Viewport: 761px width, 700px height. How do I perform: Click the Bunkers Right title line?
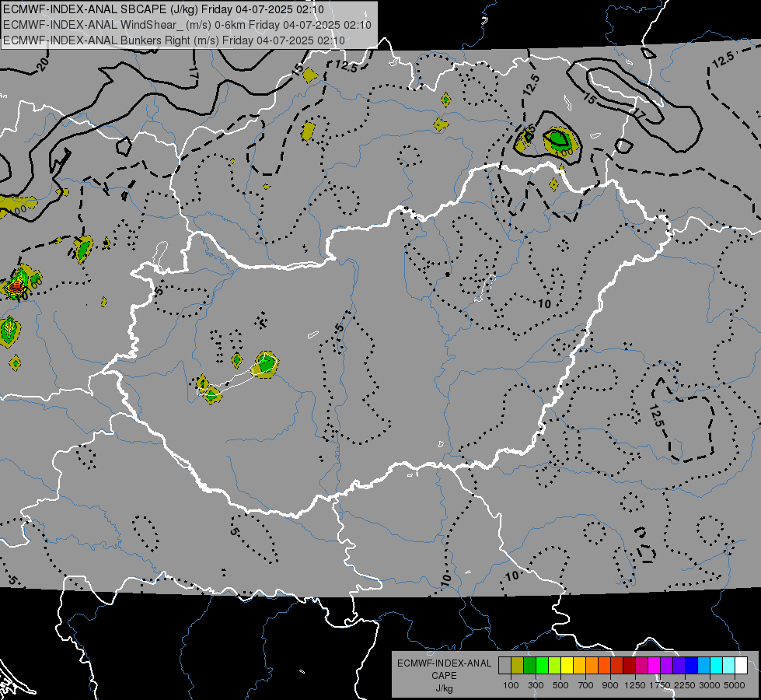(174, 40)
